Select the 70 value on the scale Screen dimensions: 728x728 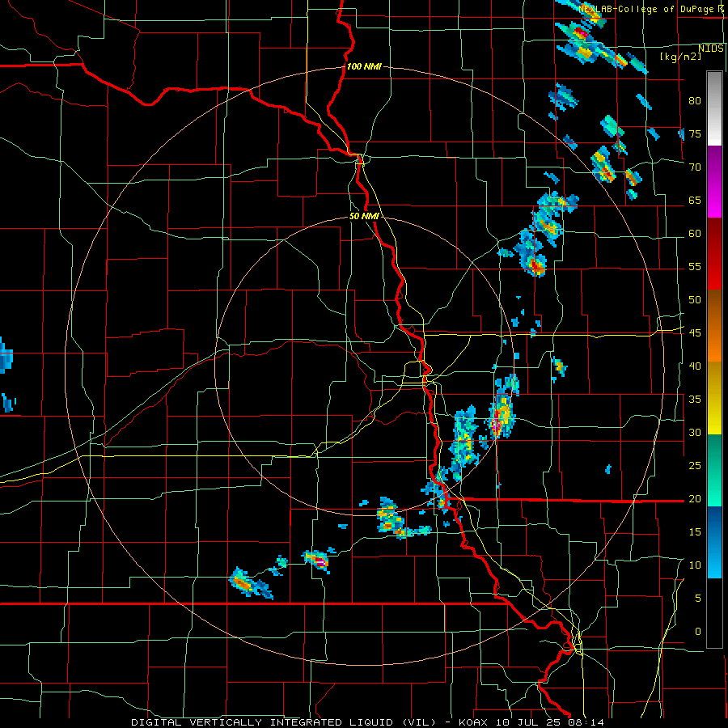point(695,167)
